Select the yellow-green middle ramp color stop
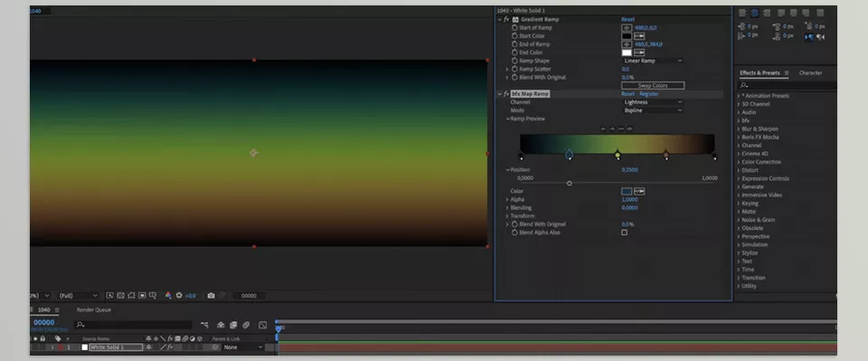The height and width of the screenshot is (361, 868). tap(618, 155)
